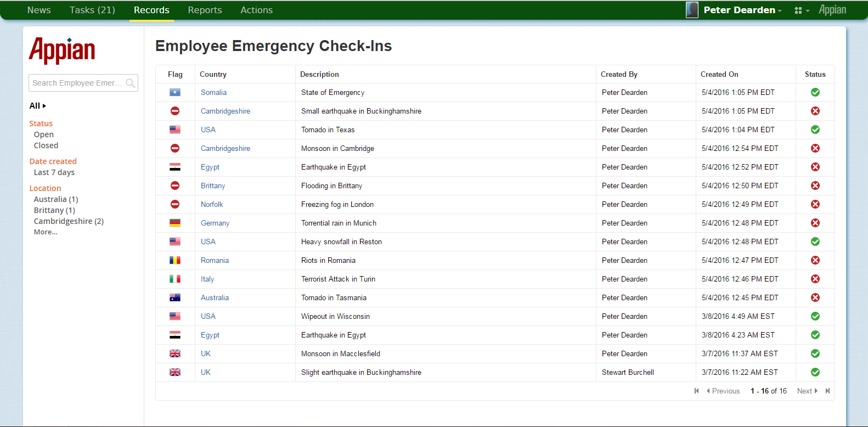The width and height of the screenshot is (868, 427).
Task: Click the Search Employee Emergency input field
Action: 77,83
